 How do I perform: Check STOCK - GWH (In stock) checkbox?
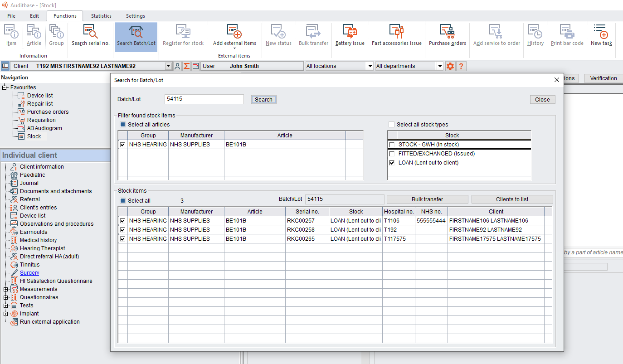(x=392, y=145)
